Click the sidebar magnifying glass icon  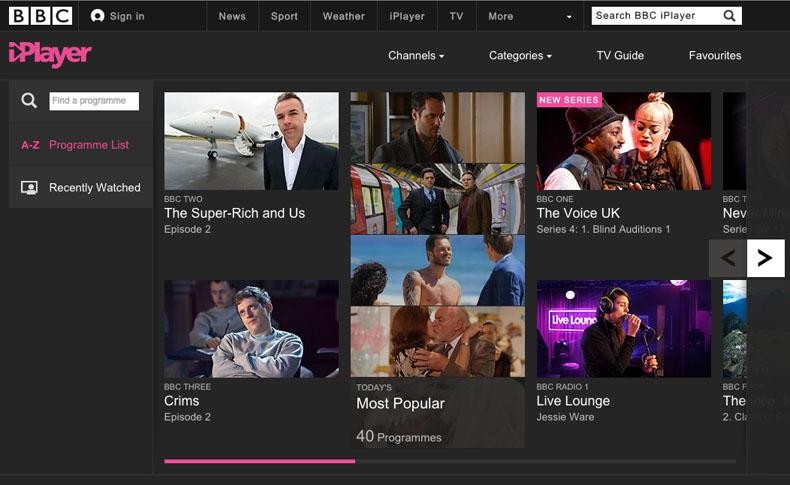click(x=29, y=101)
